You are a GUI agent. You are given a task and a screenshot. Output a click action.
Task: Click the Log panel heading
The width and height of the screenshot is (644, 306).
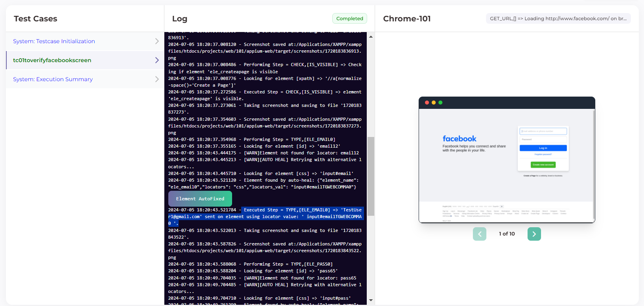pyautogui.click(x=180, y=19)
